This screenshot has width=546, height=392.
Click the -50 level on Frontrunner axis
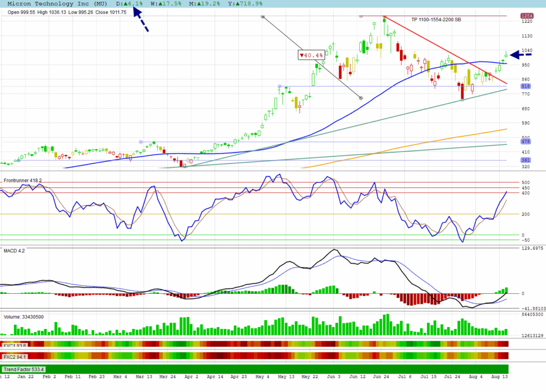(x=525, y=240)
